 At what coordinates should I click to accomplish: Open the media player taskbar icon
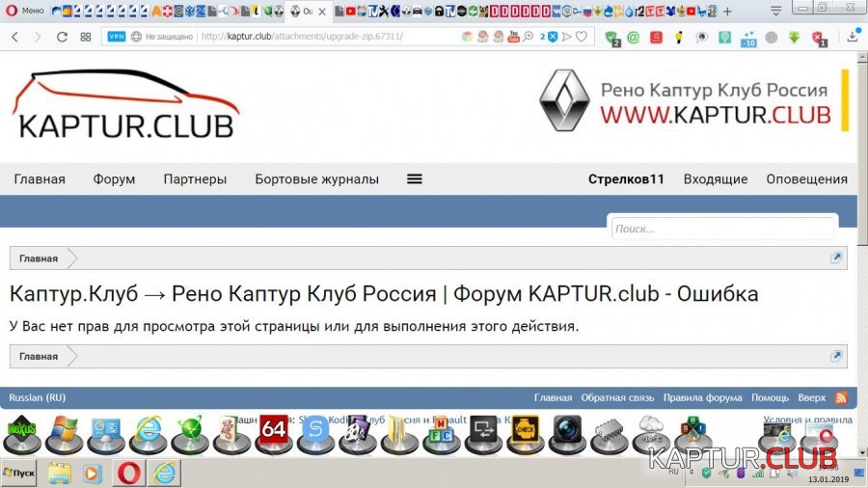(x=93, y=474)
